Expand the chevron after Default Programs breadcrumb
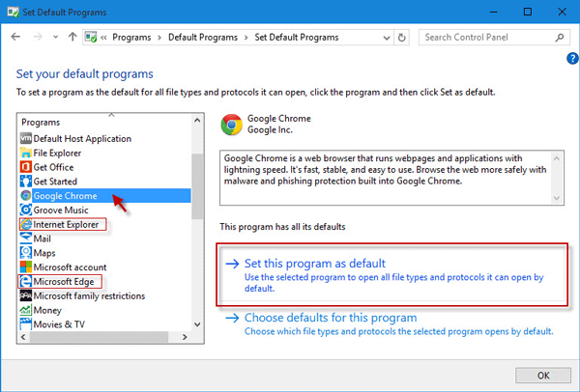Image resolution: width=580 pixels, height=392 pixels. point(246,38)
